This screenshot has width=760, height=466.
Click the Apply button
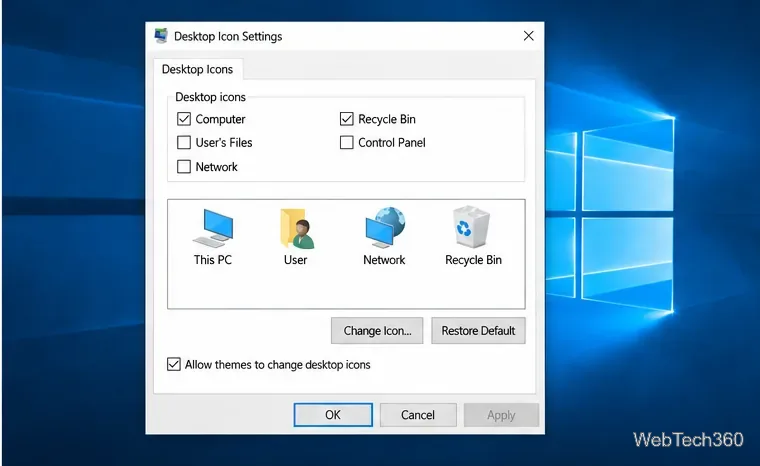pos(501,415)
